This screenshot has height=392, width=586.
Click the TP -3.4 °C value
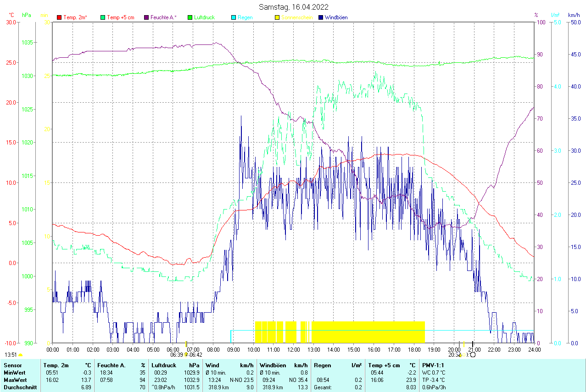(435, 380)
